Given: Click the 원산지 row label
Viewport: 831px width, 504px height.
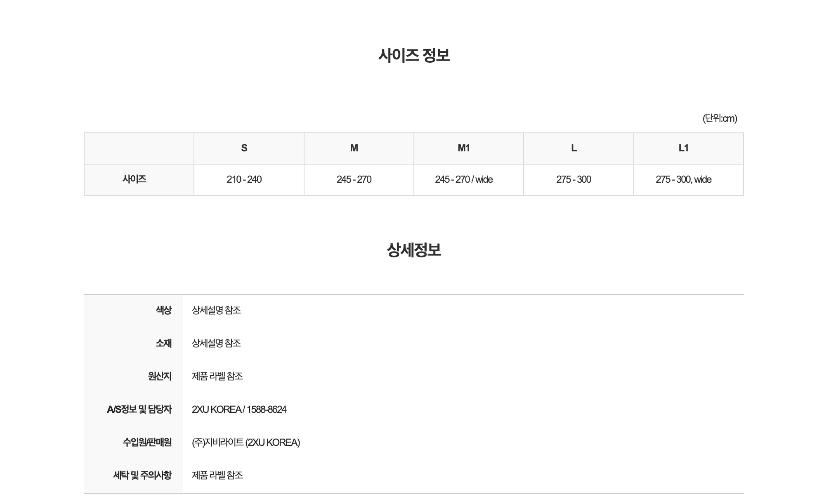Looking at the screenshot, I should click(x=160, y=376).
